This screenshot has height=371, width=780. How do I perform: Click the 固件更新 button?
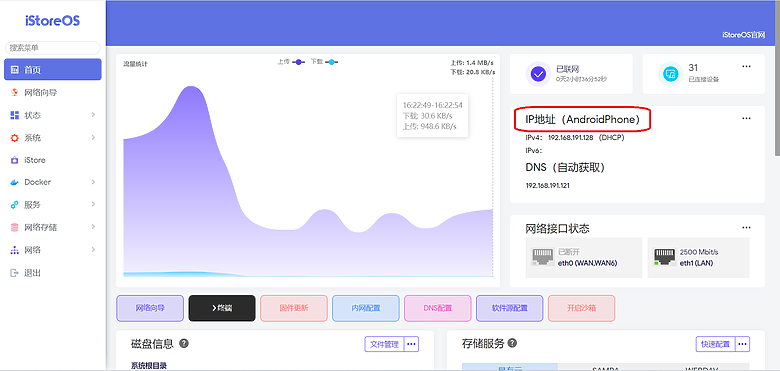click(x=293, y=308)
